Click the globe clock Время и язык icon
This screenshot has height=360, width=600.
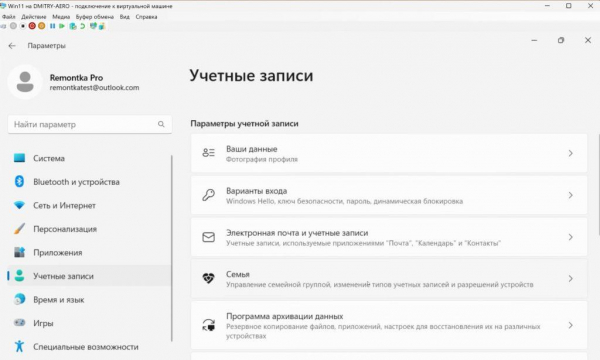pyautogui.click(x=19, y=299)
